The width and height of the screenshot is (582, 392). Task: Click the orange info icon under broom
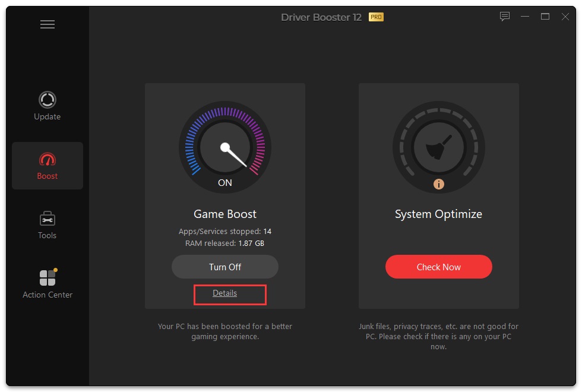pyautogui.click(x=439, y=184)
